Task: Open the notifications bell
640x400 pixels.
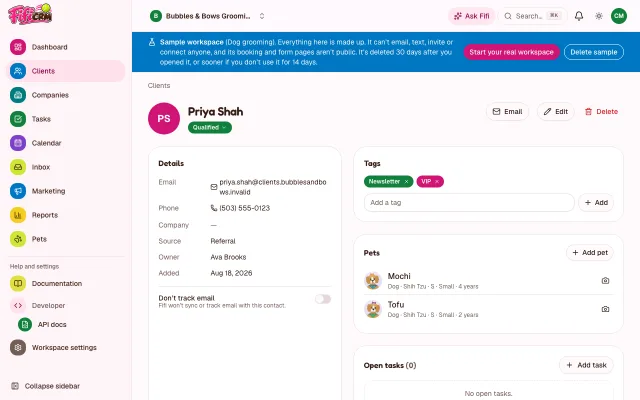Action: tap(579, 16)
